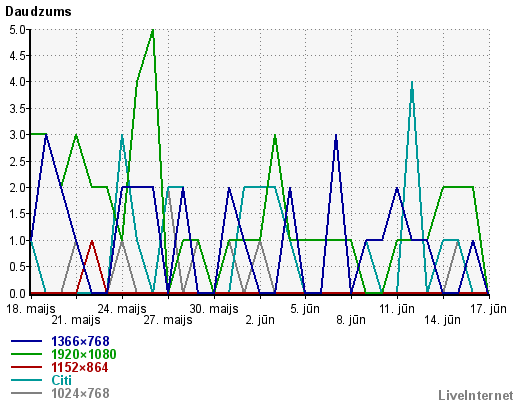Click the 8. jūn axis label

[x=351, y=320]
